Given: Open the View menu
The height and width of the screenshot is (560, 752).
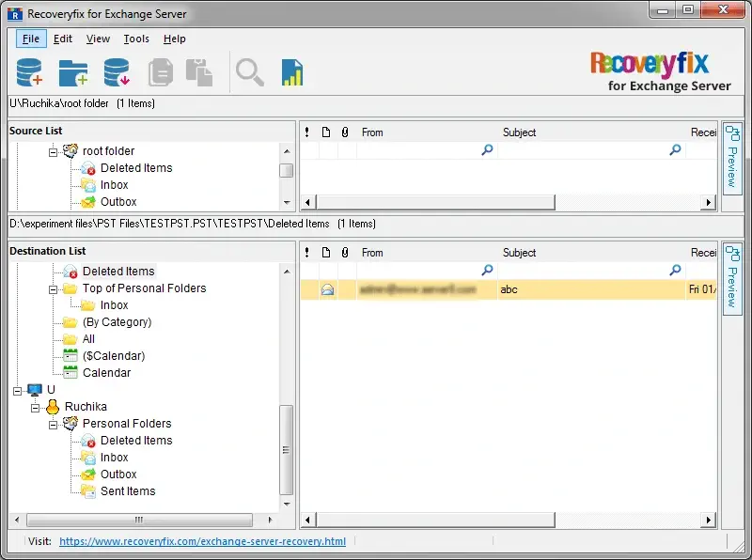Looking at the screenshot, I should (x=98, y=39).
